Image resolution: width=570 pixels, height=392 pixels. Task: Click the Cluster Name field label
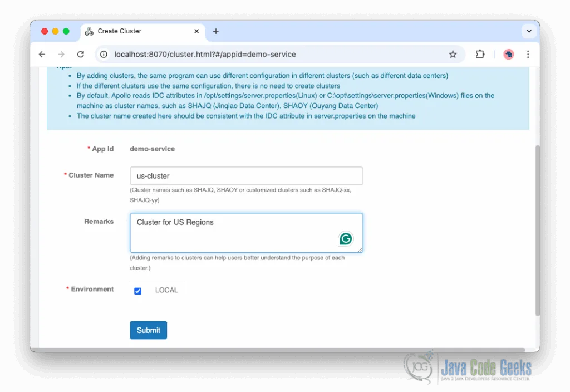91,175
